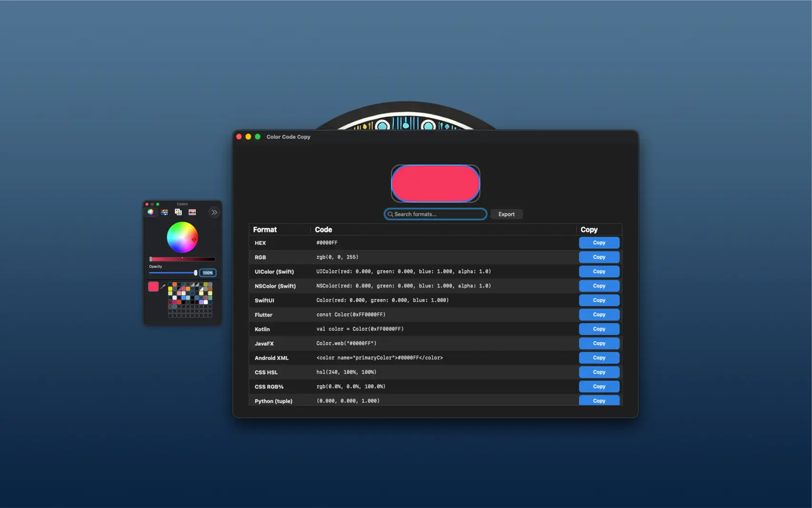This screenshot has width=812, height=508.
Task: Open color palettes mode in Colors panel
Action: 178,212
